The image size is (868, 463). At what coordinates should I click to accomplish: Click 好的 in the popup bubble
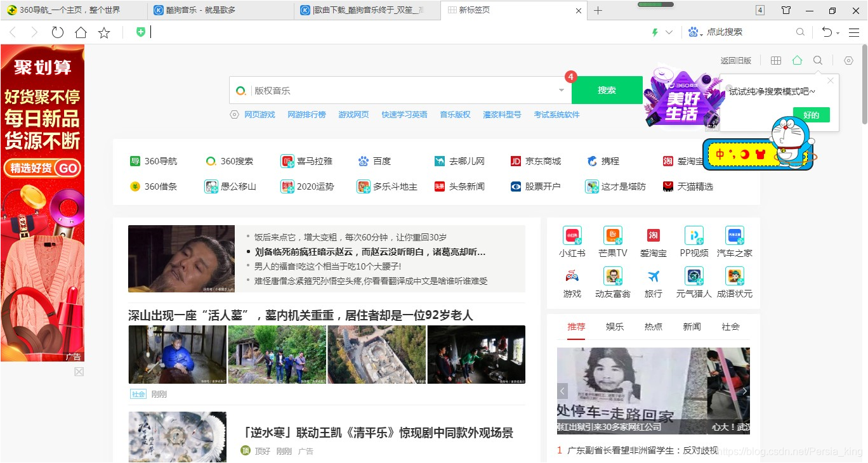tap(812, 115)
